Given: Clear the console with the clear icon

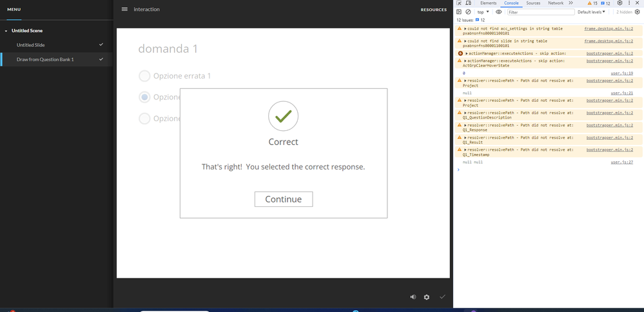Looking at the screenshot, I should tap(468, 12).
